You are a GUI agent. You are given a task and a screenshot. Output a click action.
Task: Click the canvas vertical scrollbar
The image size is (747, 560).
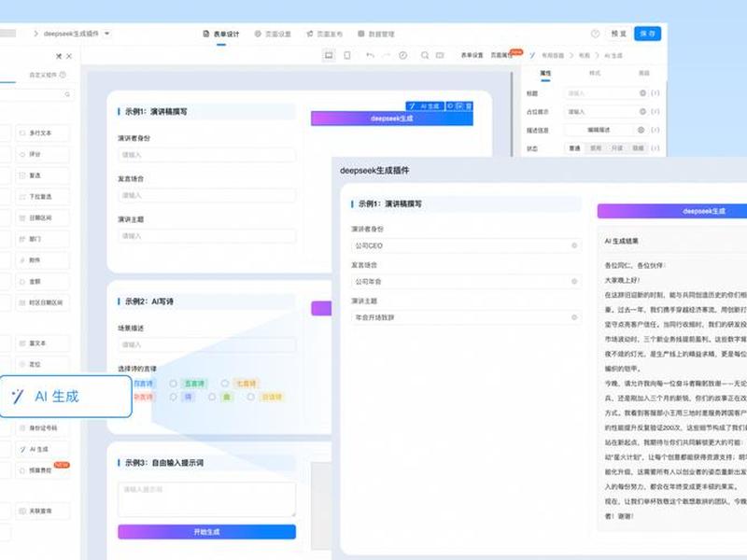(x=512, y=114)
